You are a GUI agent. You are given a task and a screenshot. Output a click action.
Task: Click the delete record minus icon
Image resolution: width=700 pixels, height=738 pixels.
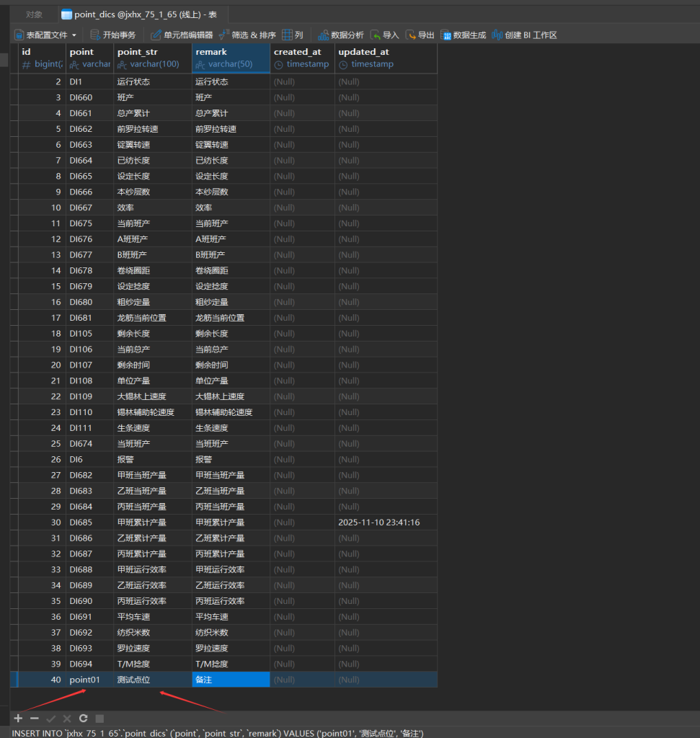click(34, 719)
